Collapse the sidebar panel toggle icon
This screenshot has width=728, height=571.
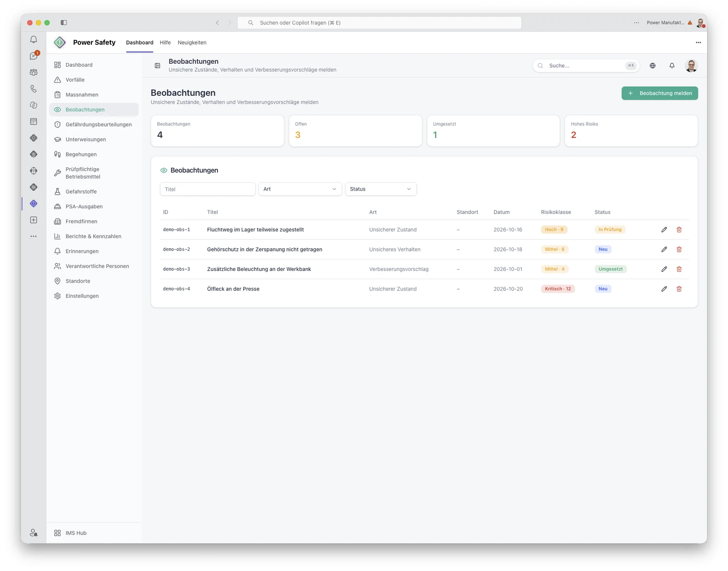tap(157, 65)
